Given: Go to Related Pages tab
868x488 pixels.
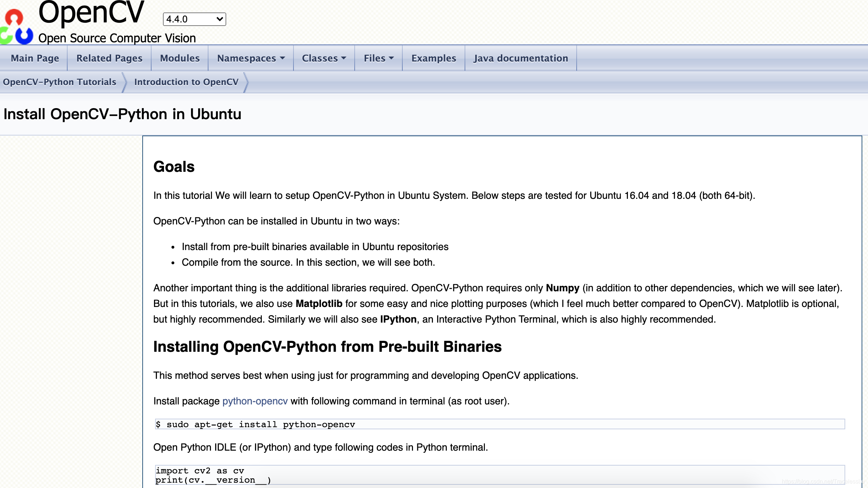Looking at the screenshot, I should (109, 58).
